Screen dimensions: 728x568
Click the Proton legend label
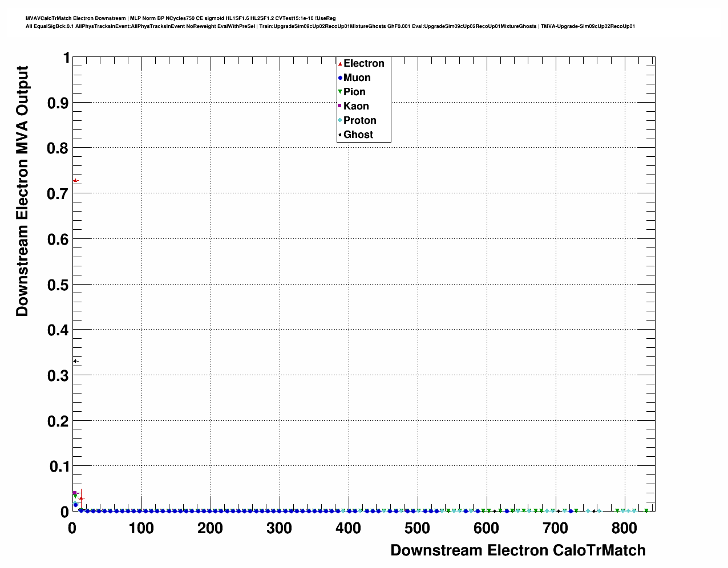360,120
